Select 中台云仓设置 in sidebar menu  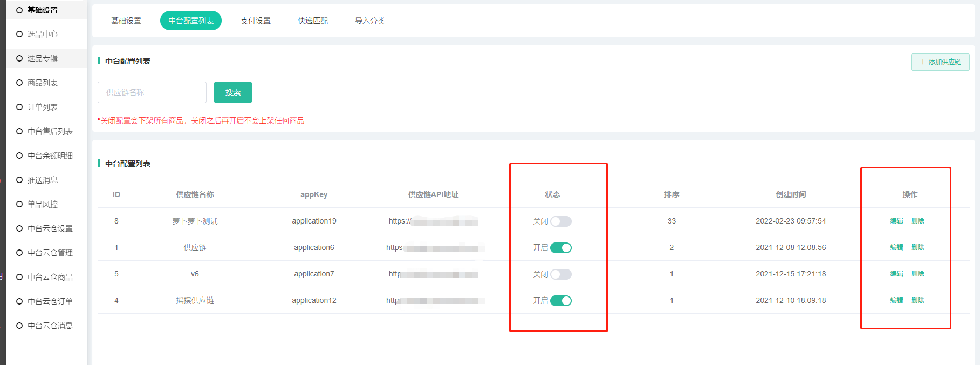coord(50,228)
